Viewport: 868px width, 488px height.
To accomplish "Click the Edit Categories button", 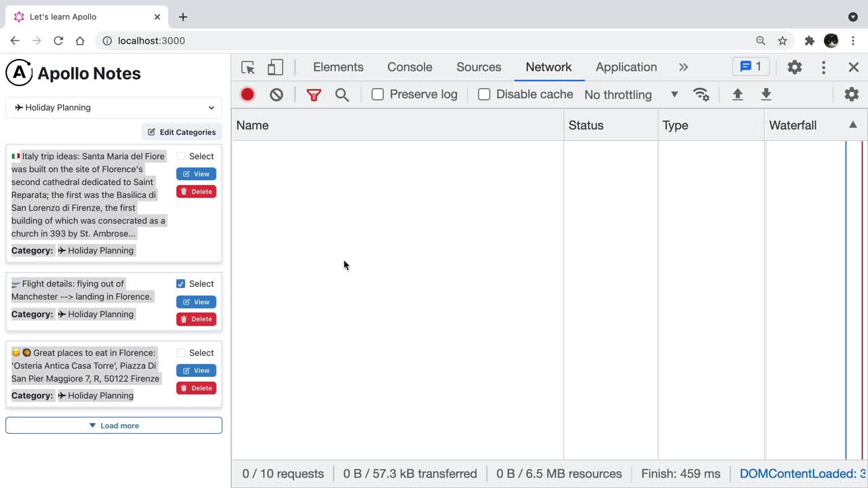I will pyautogui.click(x=182, y=132).
